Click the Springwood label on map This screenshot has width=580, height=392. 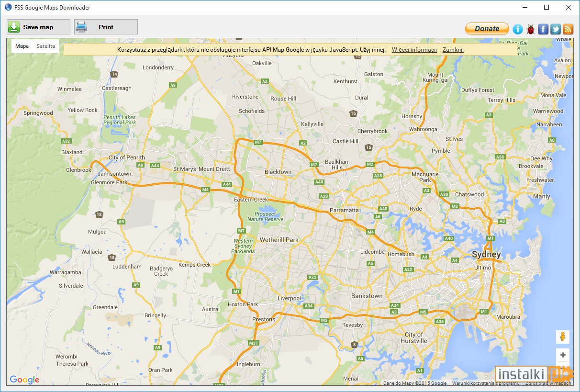point(38,113)
